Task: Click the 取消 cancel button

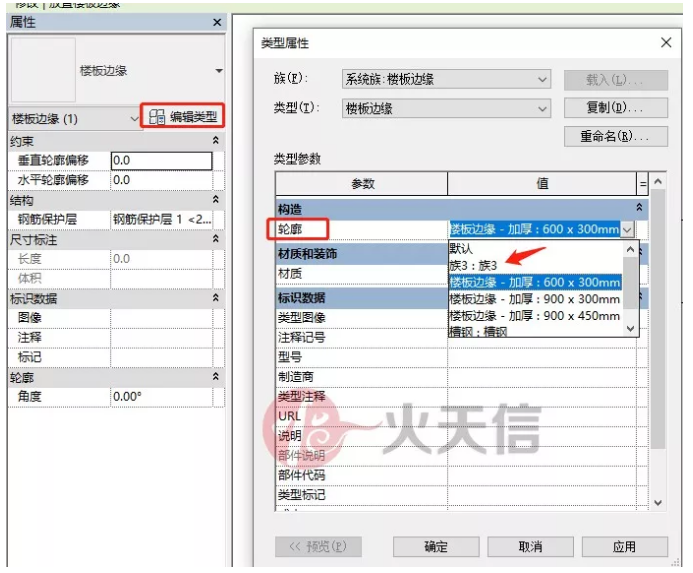Action: pyautogui.click(x=530, y=547)
